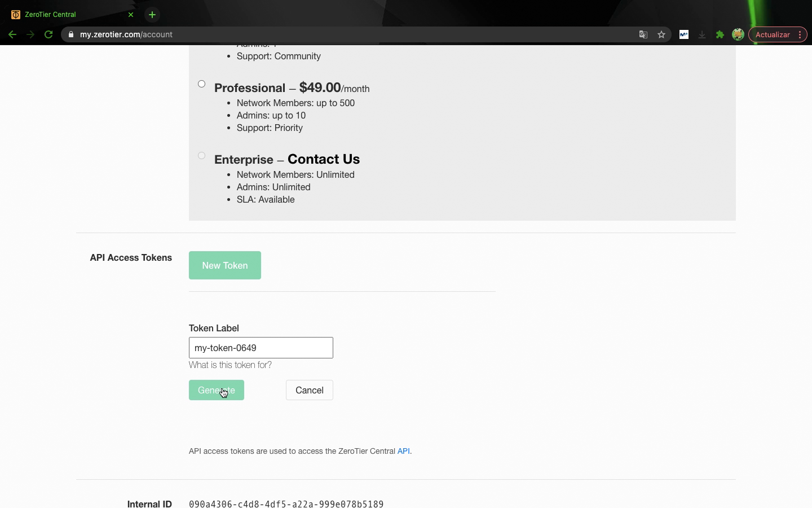Open the Movistar+ extension icon

pyautogui.click(x=683, y=34)
